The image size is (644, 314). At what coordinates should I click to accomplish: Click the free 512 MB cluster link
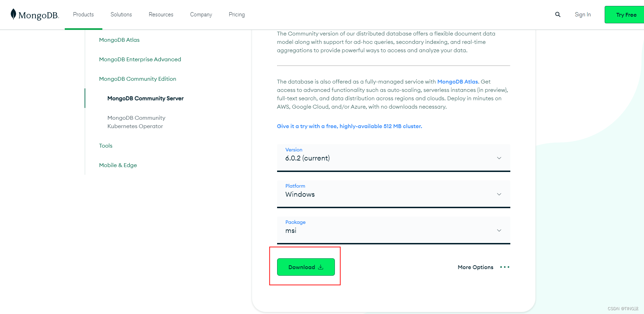(349, 126)
